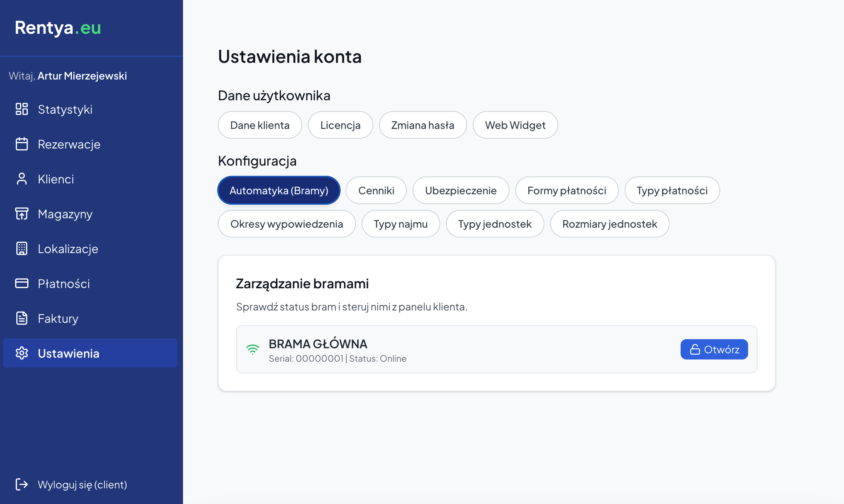Go to Rozmiary jednostek settings
Viewport: 844px width, 504px height.
pyautogui.click(x=609, y=224)
